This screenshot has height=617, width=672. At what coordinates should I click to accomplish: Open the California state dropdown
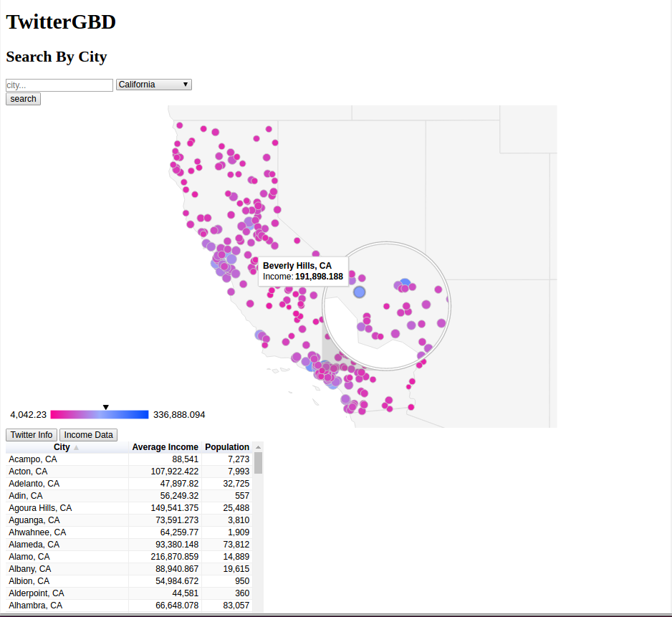[153, 85]
